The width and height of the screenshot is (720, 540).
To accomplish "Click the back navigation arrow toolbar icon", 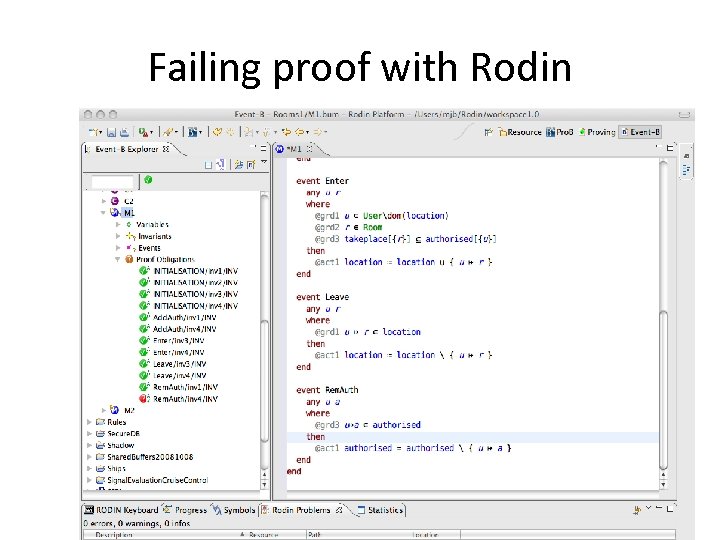I will [x=301, y=132].
